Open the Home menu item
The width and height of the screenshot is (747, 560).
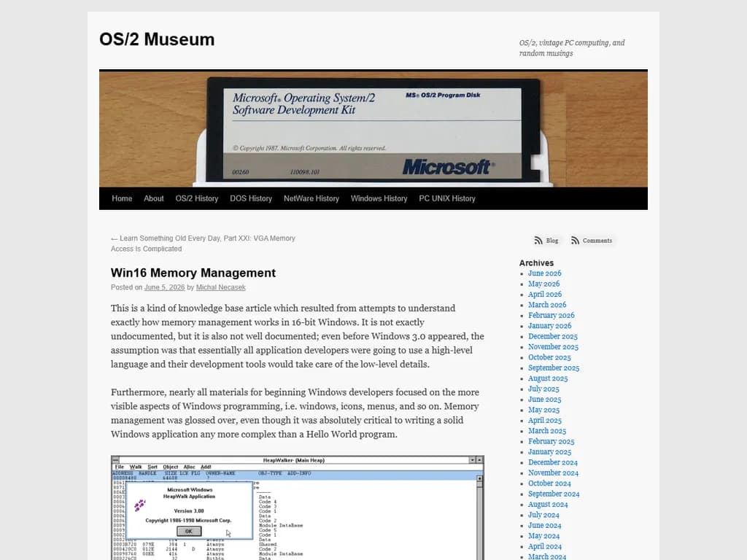click(x=122, y=198)
